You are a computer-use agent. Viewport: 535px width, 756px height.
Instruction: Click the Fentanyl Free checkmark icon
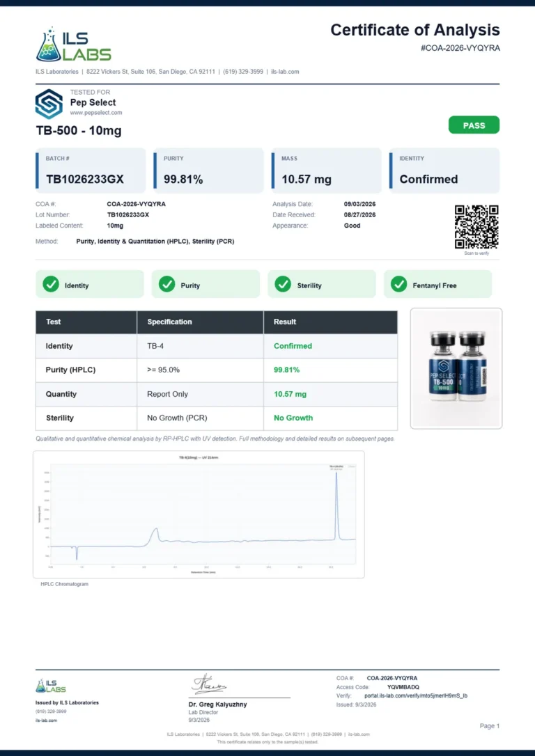399,285
